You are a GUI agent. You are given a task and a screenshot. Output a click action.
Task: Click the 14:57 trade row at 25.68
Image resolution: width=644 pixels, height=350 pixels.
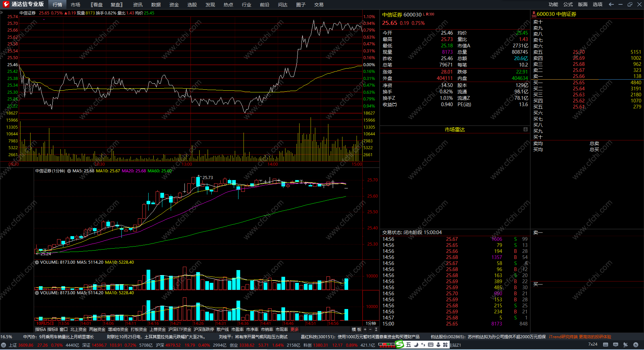pyautogui.click(x=455, y=318)
